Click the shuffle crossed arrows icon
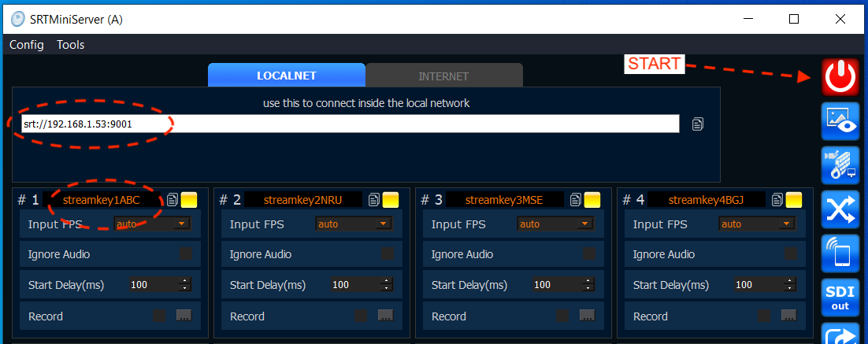 [x=840, y=209]
